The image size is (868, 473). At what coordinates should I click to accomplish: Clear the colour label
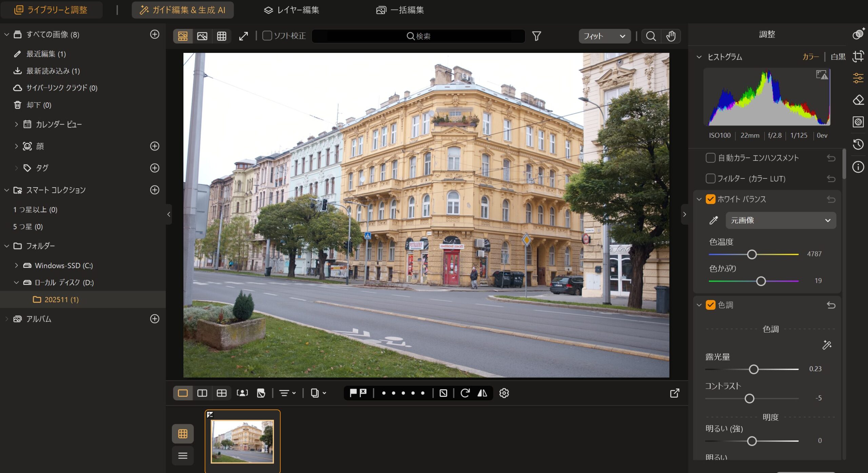pyautogui.click(x=443, y=393)
